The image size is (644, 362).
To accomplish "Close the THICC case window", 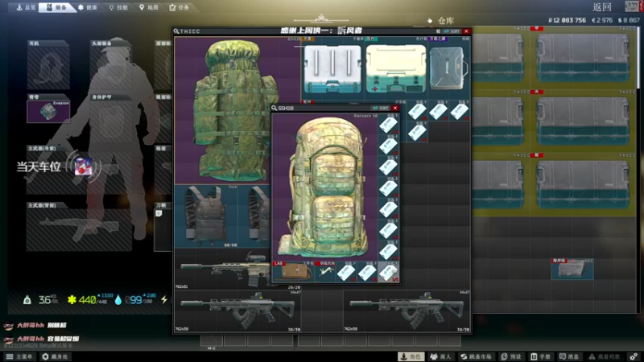I will [466, 31].
